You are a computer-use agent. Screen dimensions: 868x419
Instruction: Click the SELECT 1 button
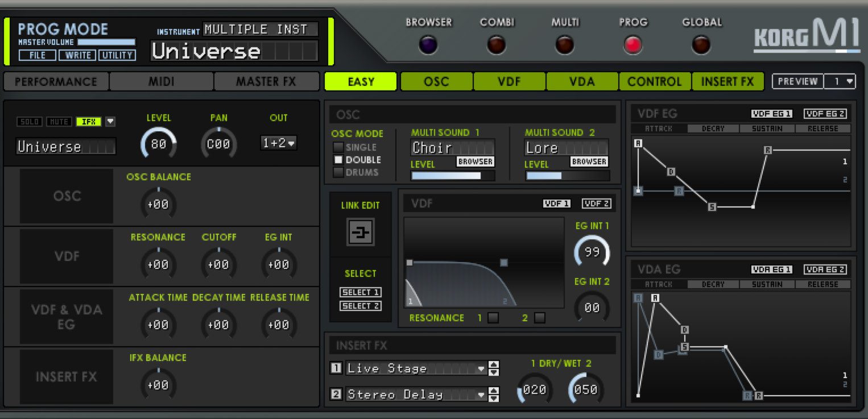tap(360, 292)
